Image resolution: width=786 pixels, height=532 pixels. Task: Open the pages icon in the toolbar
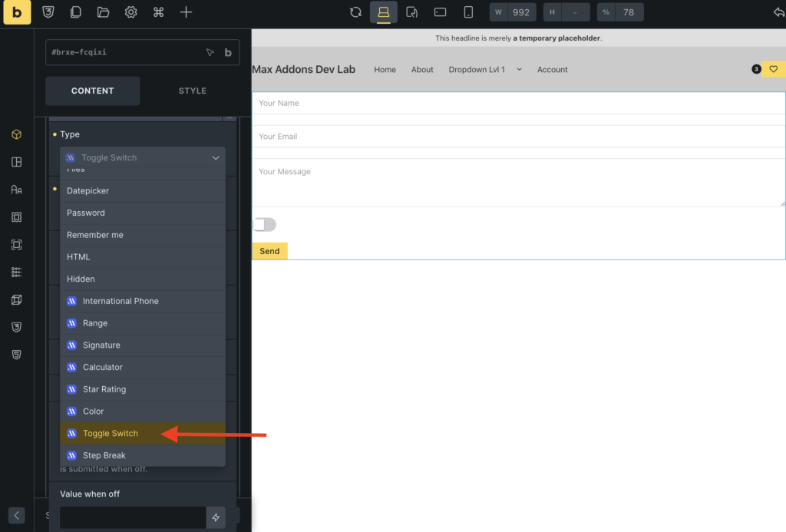pyautogui.click(x=76, y=12)
